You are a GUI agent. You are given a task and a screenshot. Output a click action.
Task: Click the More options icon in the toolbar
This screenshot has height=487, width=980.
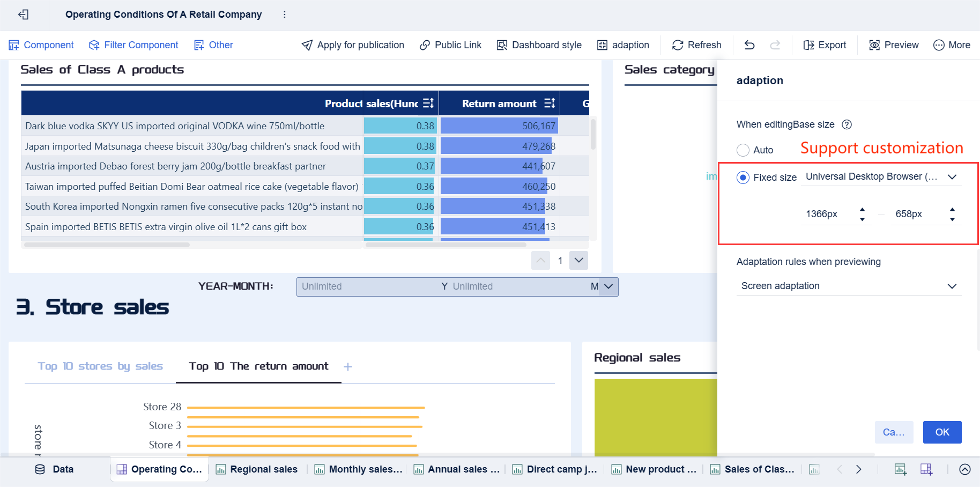click(x=939, y=45)
